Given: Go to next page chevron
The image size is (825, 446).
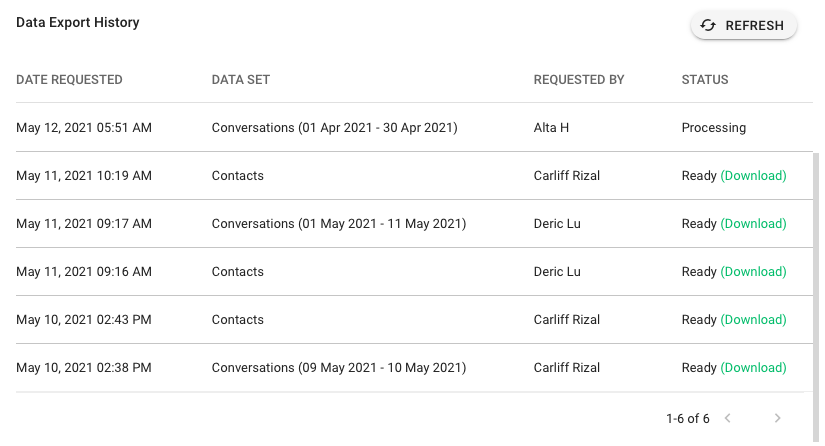Looking at the screenshot, I should click(x=777, y=418).
